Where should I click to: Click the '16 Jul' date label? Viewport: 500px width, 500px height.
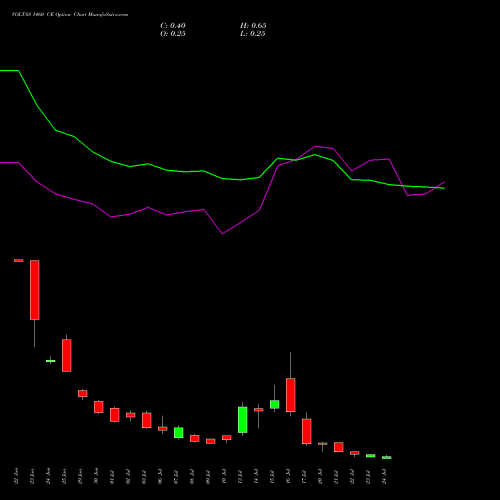[288, 476]
